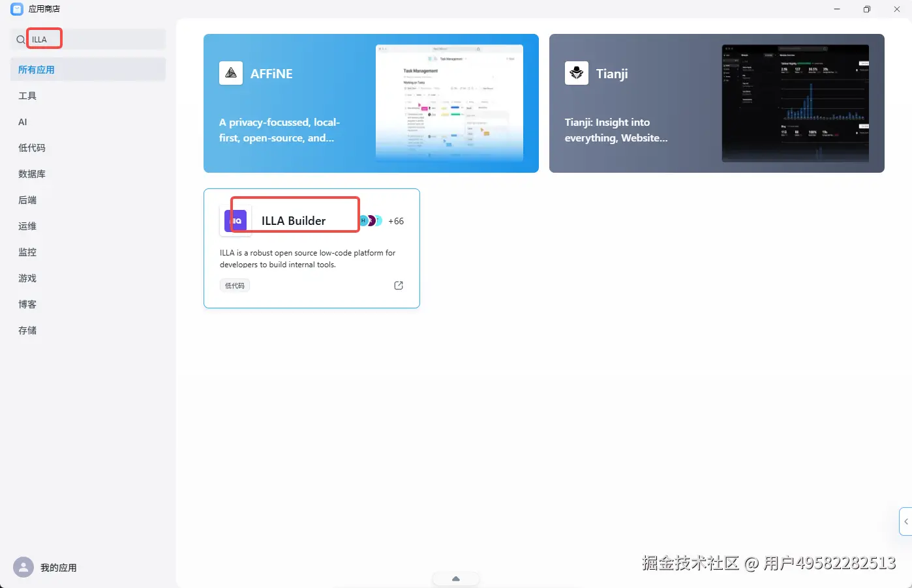
Task: Minimize the 应用商店 window
Action: (837, 9)
